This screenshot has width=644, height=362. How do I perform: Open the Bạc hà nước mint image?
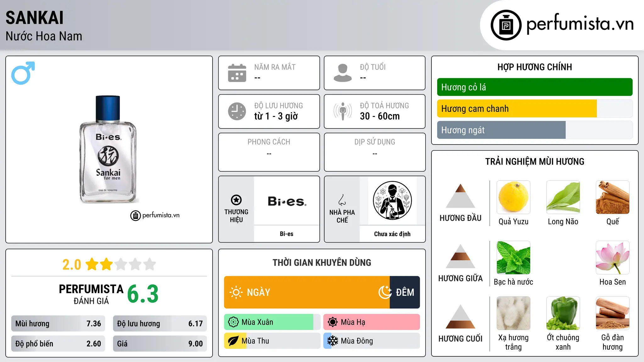click(x=514, y=258)
